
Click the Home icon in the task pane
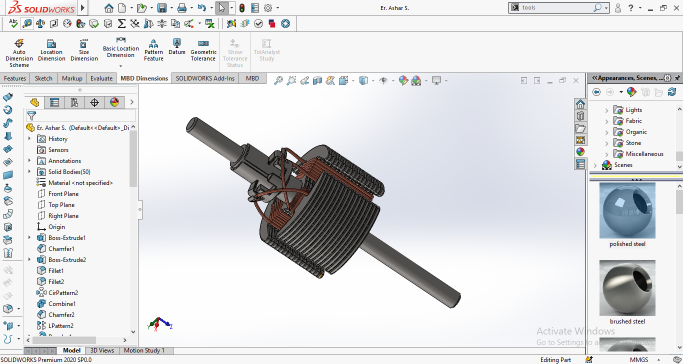(x=580, y=104)
